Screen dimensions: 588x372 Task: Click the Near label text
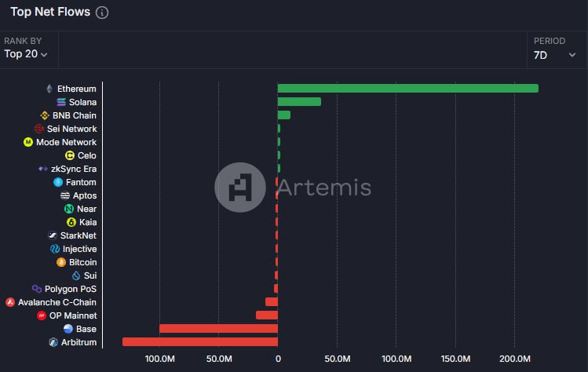tap(87, 209)
